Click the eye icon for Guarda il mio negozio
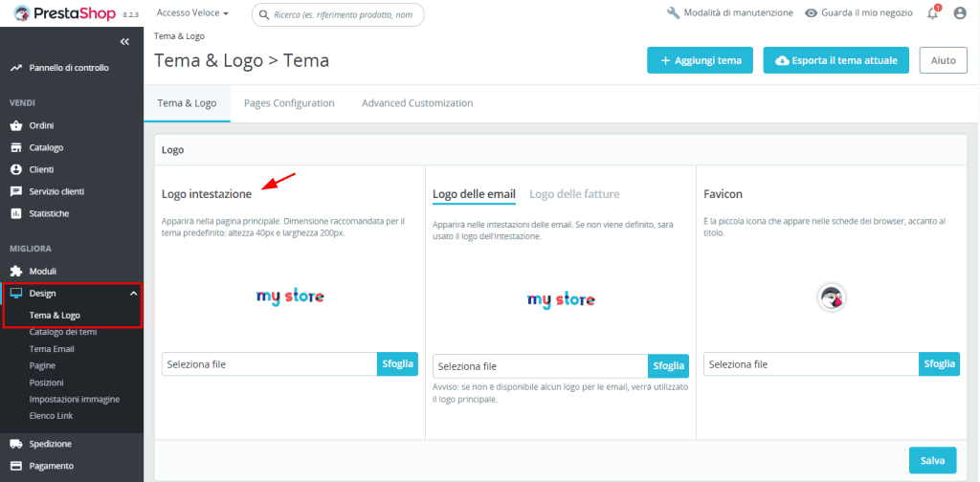Image resolution: width=980 pixels, height=482 pixels. 812,12
